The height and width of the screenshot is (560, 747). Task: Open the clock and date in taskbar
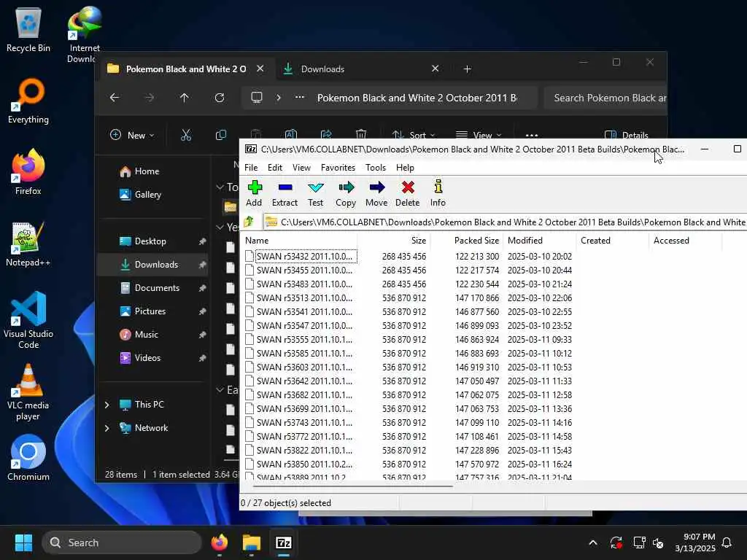[x=694, y=542]
